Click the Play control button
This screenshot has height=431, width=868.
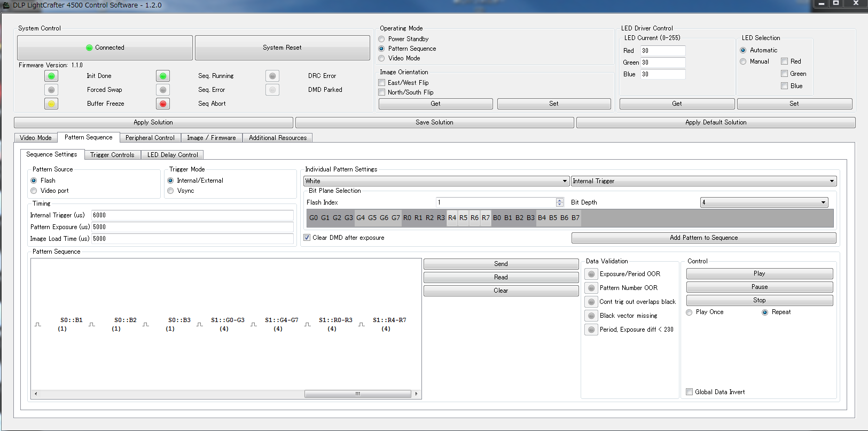(x=760, y=273)
